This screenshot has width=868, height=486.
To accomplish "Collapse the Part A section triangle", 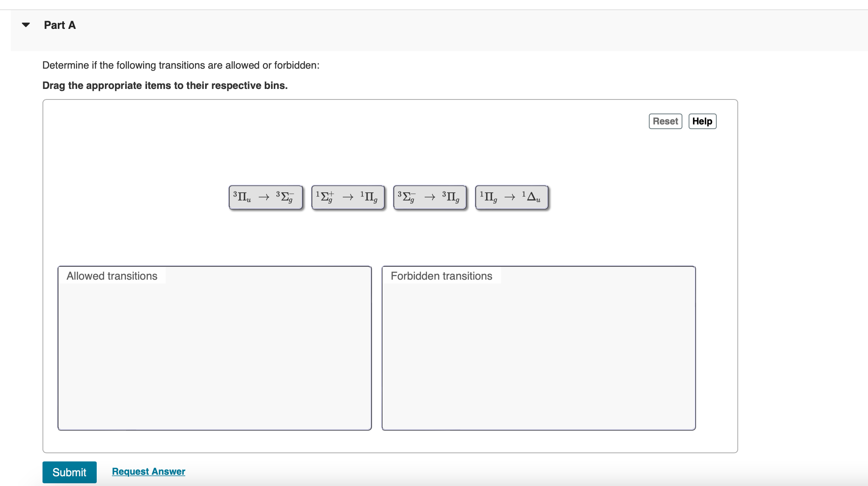I will 26,25.
